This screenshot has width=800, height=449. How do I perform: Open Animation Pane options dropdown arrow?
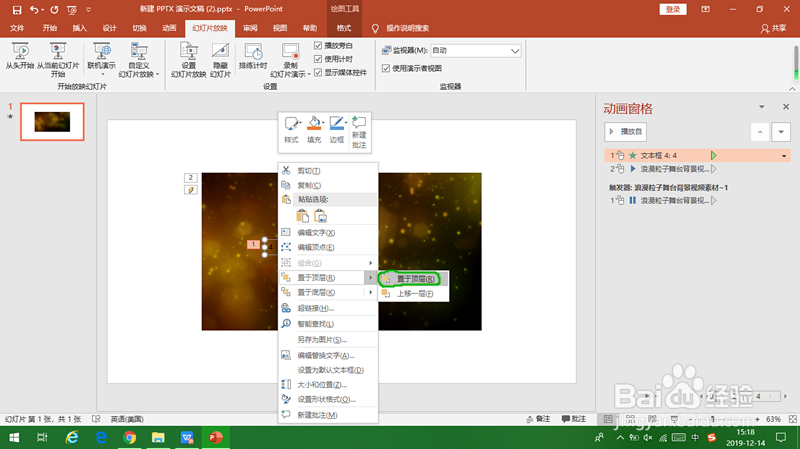tap(762, 107)
